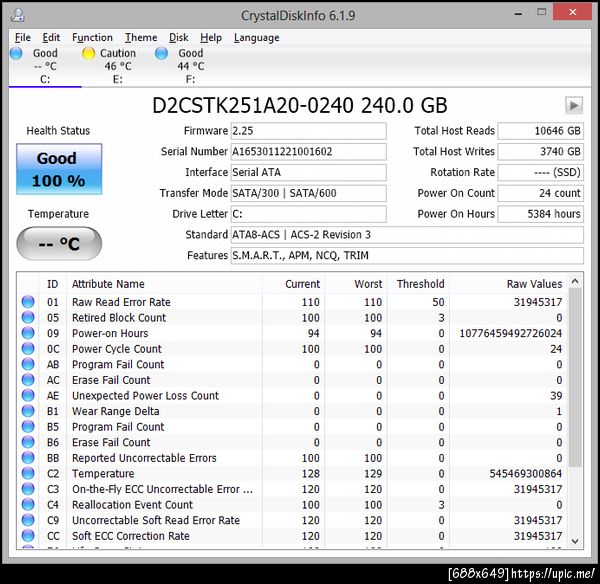Viewport: 600px width, 584px height.
Task: Open the Help menu
Action: click(211, 38)
